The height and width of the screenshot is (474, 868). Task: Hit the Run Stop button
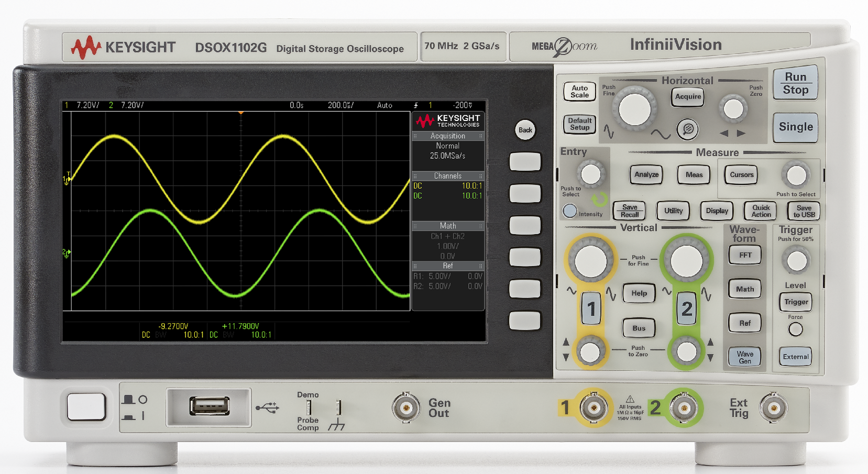(795, 83)
